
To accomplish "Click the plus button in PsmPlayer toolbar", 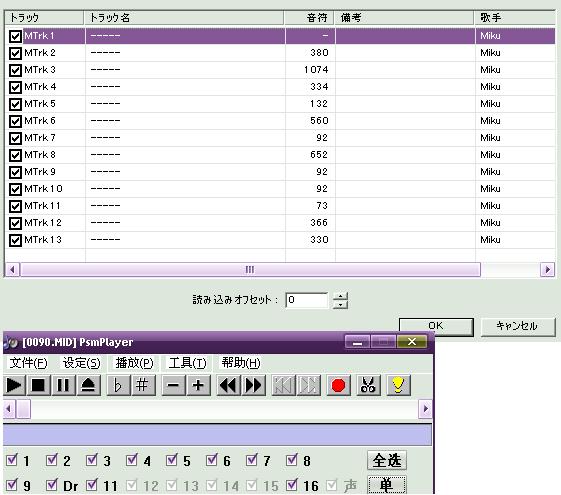I will pyautogui.click(x=198, y=385).
